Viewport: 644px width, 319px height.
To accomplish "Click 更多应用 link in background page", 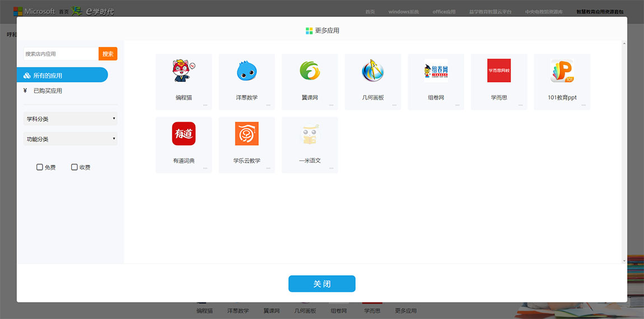I will [406, 311].
